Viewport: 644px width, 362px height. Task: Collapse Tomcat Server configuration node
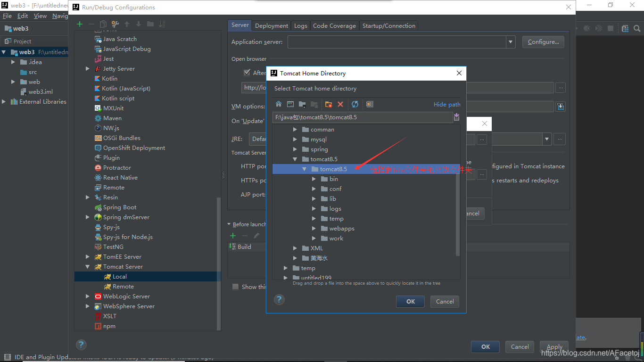pyautogui.click(x=88, y=267)
